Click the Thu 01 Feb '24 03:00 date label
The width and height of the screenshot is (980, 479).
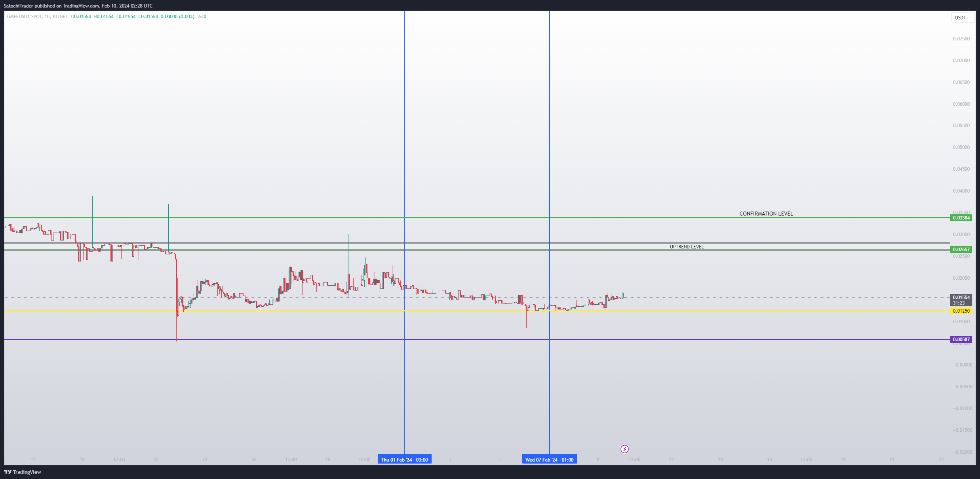tap(404, 460)
